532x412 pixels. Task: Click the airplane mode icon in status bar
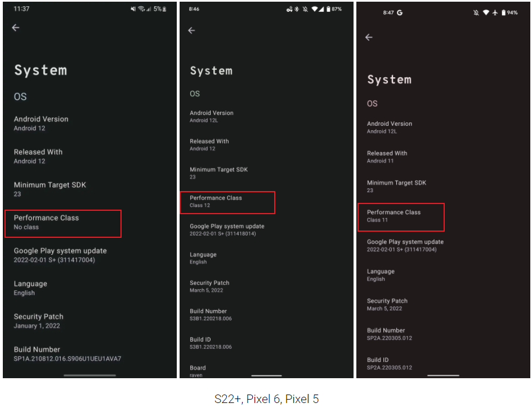coord(496,12)
